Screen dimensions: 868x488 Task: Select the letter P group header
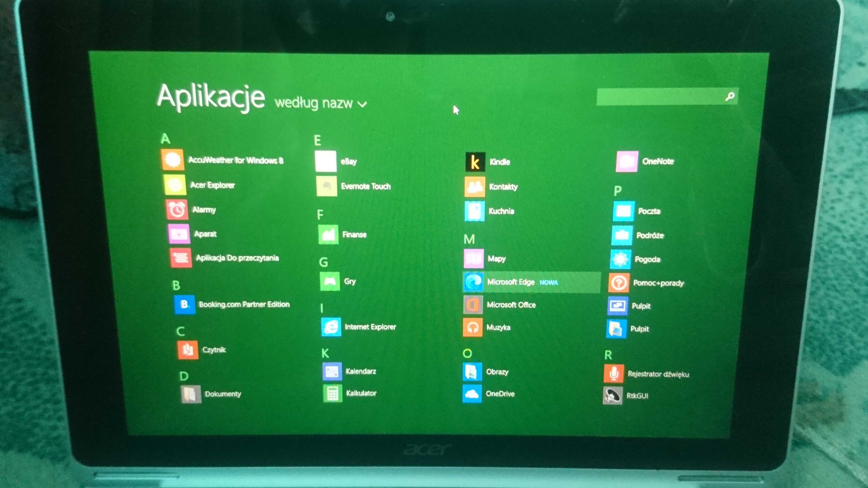[617, 191]
